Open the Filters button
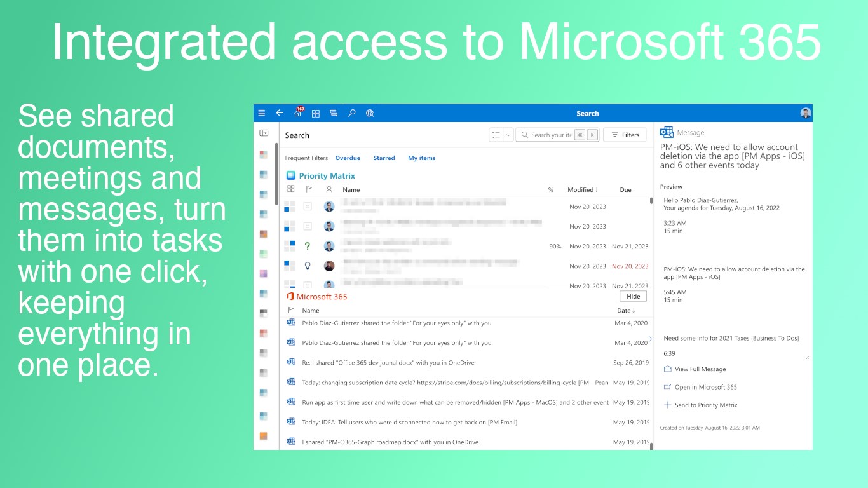The image size is (868, 488). pyautogui.click(x=625, y=135)
